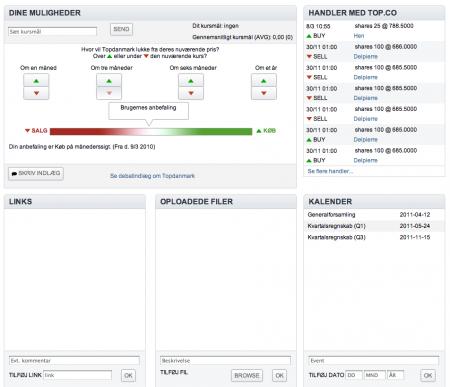Click the BROWSE file button
Screen dimensions: 450x387
(x=247, y=376)
